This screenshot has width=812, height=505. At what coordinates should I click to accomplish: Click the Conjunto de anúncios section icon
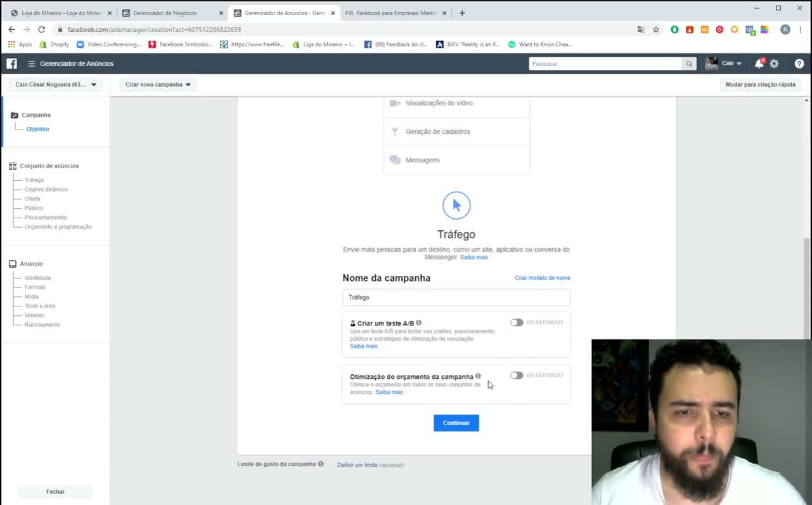[13, 166]
